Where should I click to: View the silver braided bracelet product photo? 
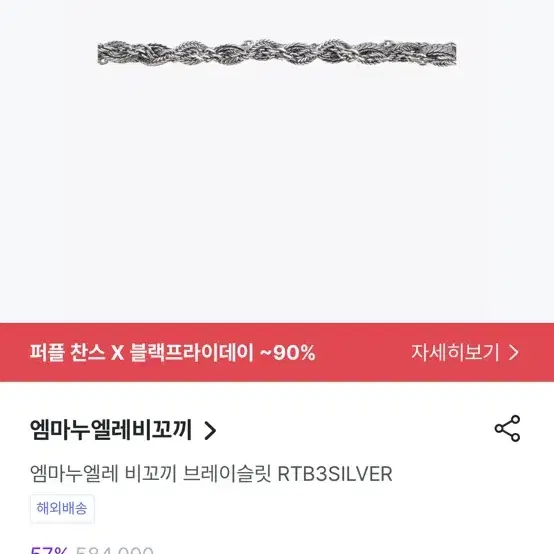click(277, 53)
